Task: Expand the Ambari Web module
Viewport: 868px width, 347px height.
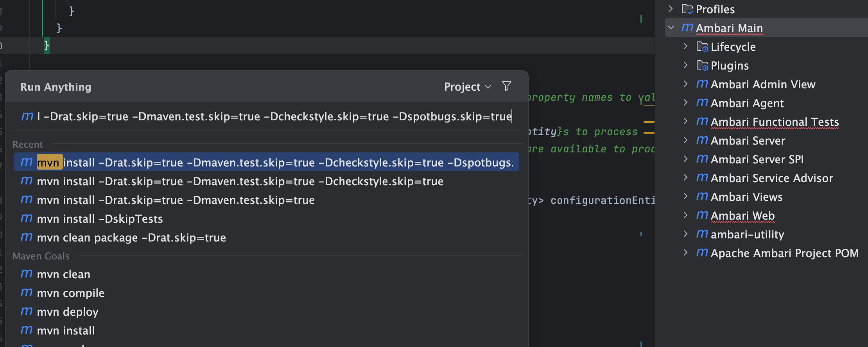Action: pyautogui.click(x=685, y=215)
